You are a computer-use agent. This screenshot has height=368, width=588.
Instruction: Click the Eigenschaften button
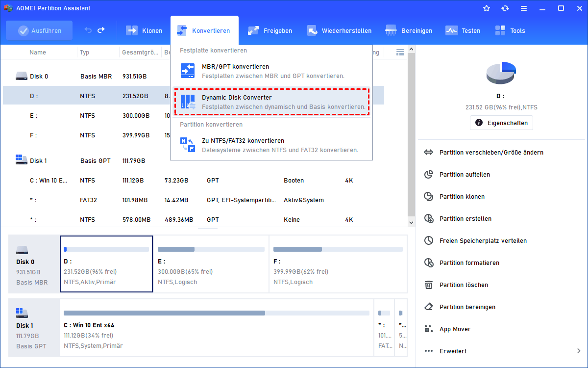(x=501, y=123)
